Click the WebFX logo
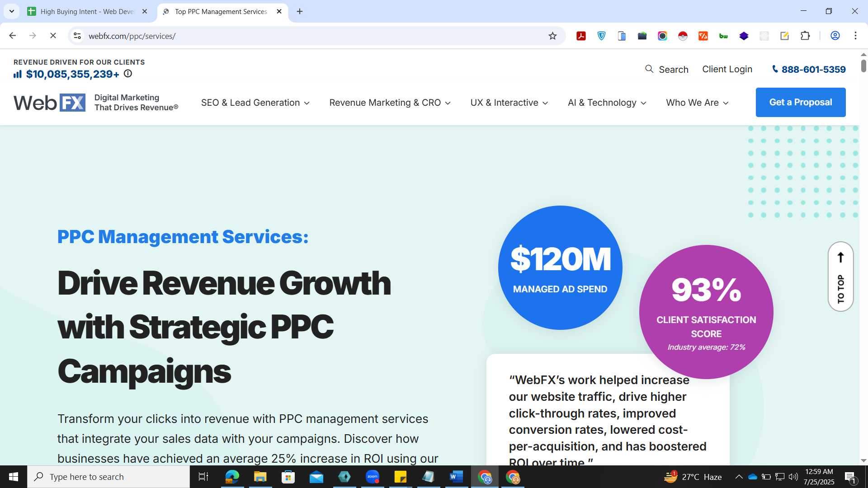The width and height of the screenshot is (868, 488). coord(49,103)
